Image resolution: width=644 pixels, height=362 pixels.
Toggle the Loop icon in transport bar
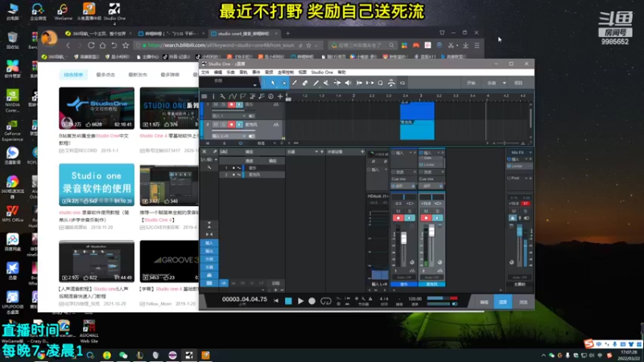click(326, 301)
